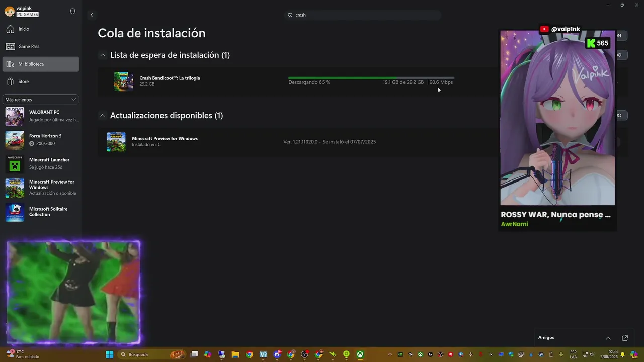
Task: Click the microphone tray icon
Action: click(x=561, y=354)
